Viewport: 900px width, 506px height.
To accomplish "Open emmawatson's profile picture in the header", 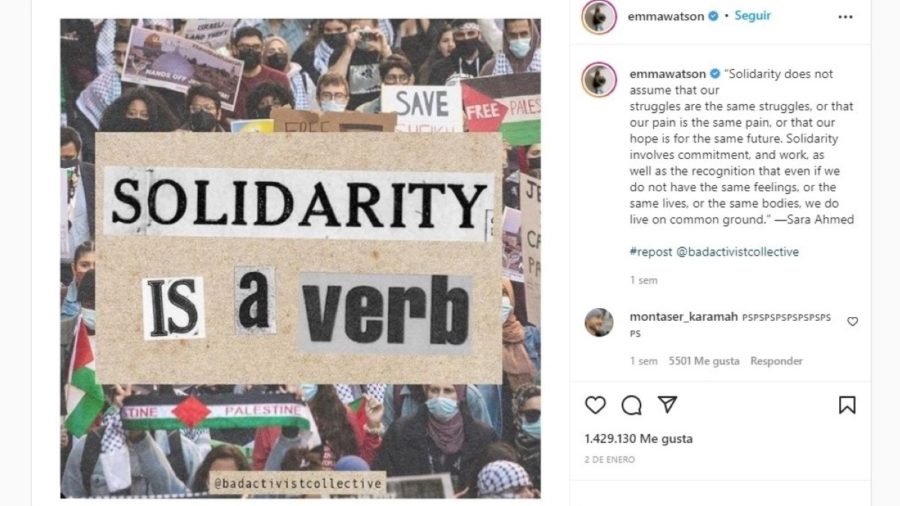I will 599,17.
